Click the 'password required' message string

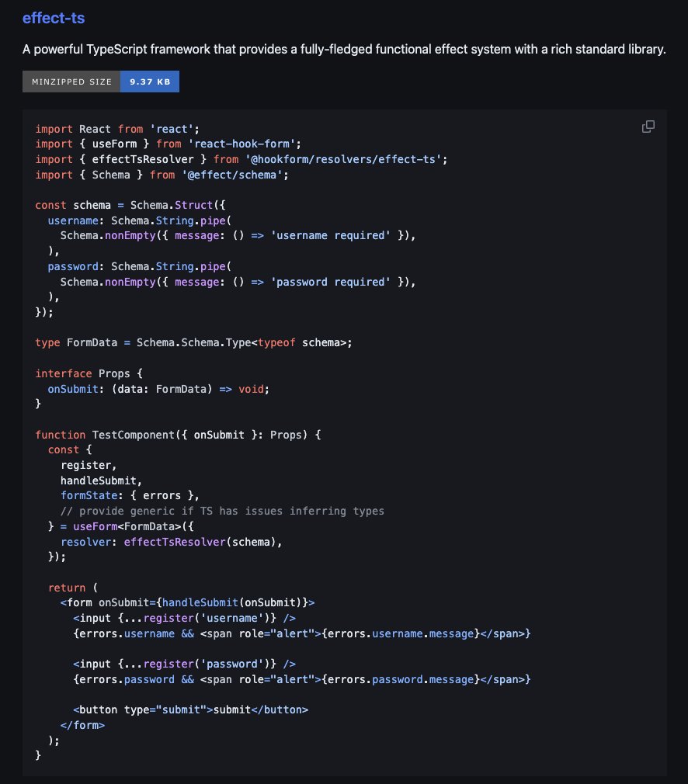tap(330, 282)
